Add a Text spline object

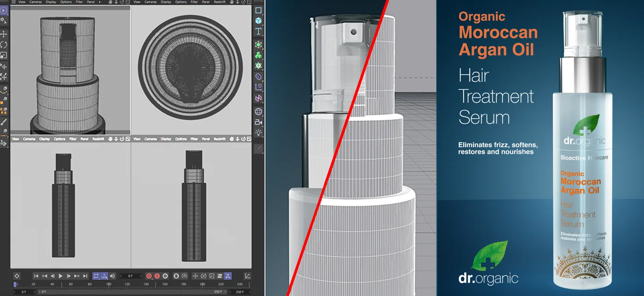point(259,31)
